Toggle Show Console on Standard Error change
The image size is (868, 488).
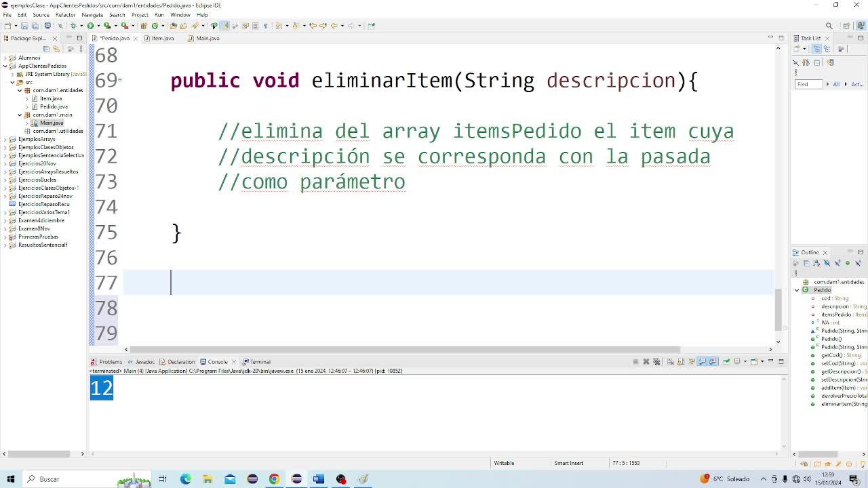[x=713, y=362]
